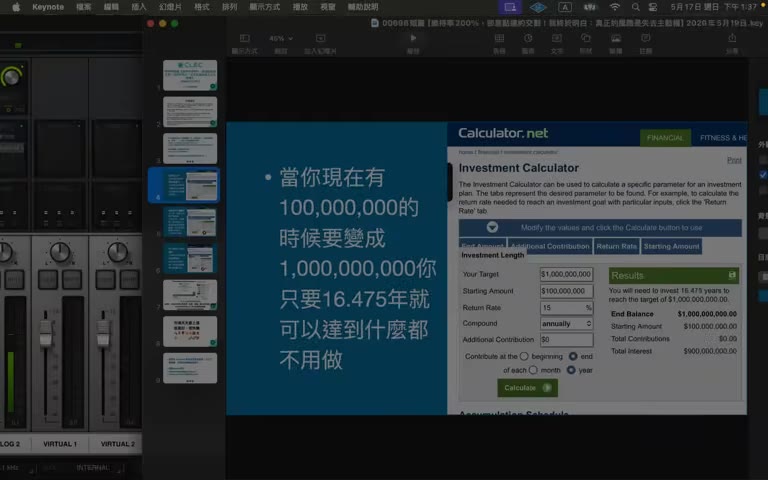The image size is (768, 480).
Task: Click the 加入幻燈片 add slide toolbar icon
Action: pyautogui.click(x=320, y=38)
